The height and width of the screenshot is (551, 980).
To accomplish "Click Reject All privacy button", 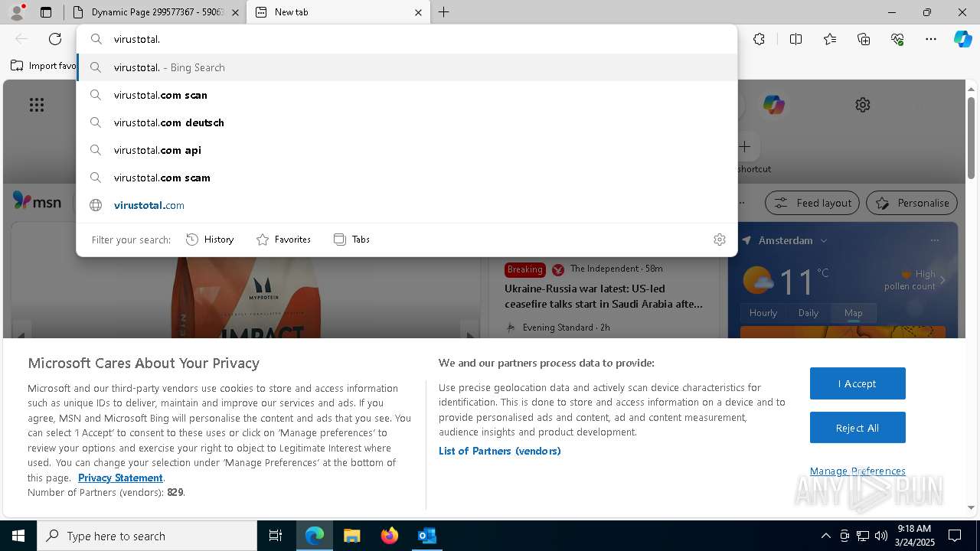I will coord(857,428).
